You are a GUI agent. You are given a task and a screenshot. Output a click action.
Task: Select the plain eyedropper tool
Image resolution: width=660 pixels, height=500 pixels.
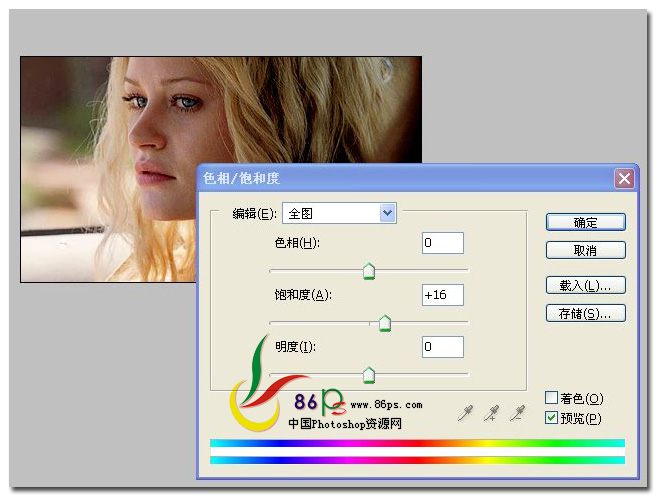pyautogui.click(x=465, y=411)
